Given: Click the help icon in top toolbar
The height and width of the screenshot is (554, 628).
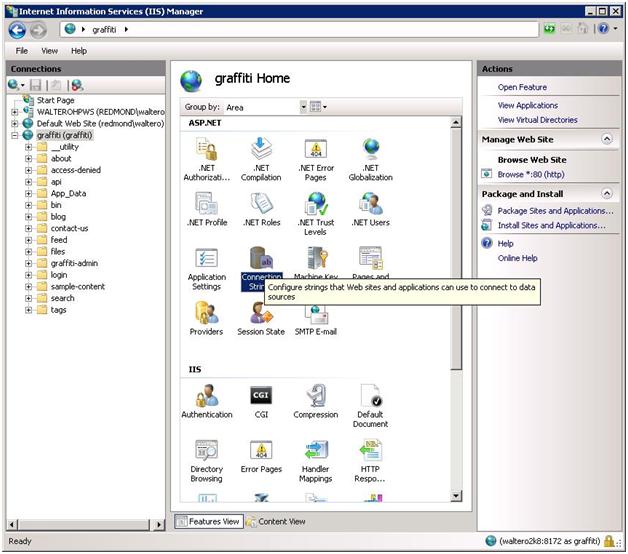Looking at the screenshot, I should tap(604, 28).
